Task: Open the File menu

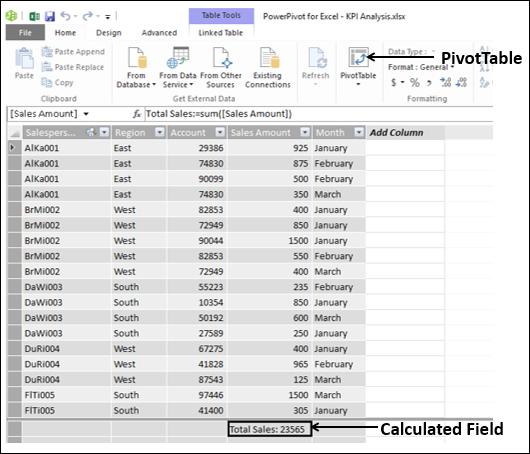Action: (x=25, y=33)
